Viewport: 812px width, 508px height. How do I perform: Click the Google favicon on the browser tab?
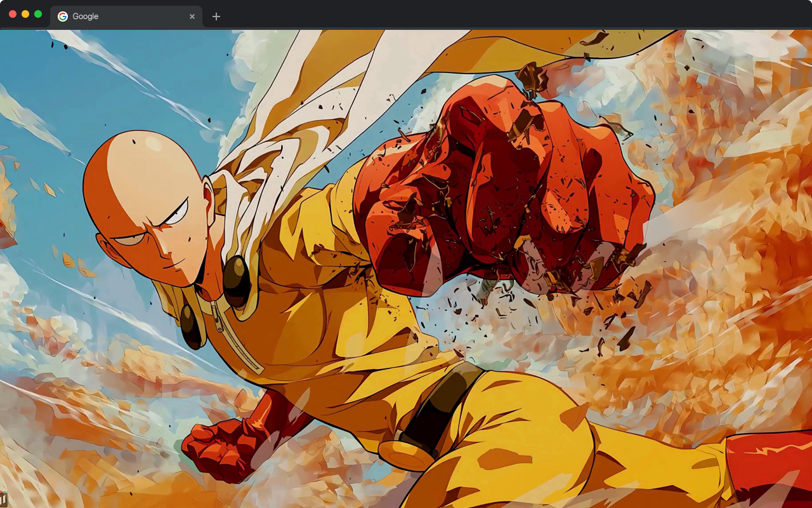click(x=62, y=17)
